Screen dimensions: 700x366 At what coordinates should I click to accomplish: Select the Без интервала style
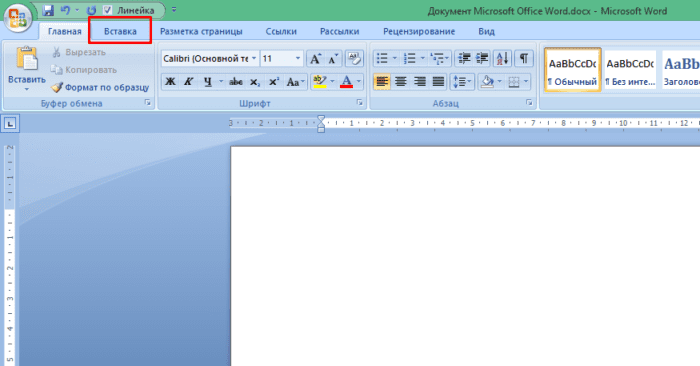630,70
